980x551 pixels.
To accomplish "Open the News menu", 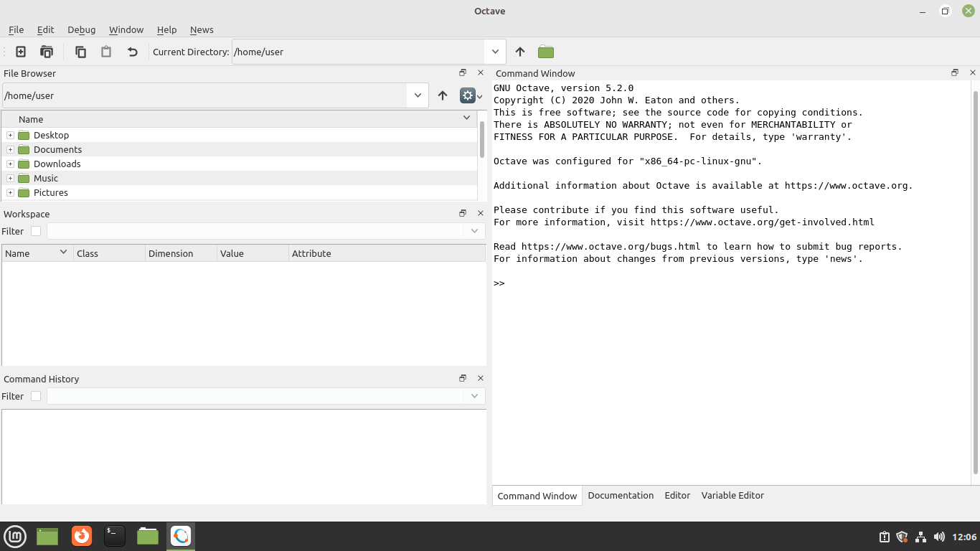I will [202, 29].
